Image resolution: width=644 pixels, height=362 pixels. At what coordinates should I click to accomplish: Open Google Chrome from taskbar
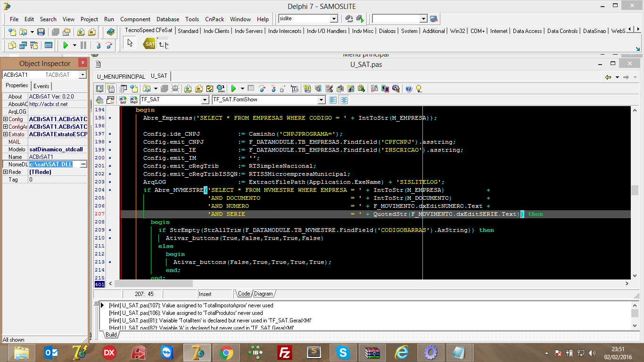click(226, 352)
